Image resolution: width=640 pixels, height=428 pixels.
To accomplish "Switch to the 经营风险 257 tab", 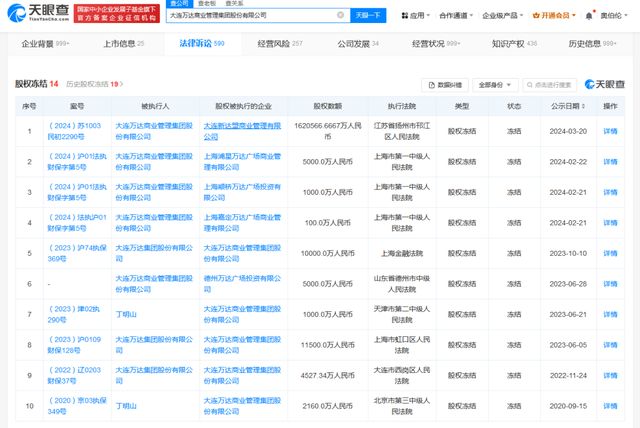I will tap(280, 43).
